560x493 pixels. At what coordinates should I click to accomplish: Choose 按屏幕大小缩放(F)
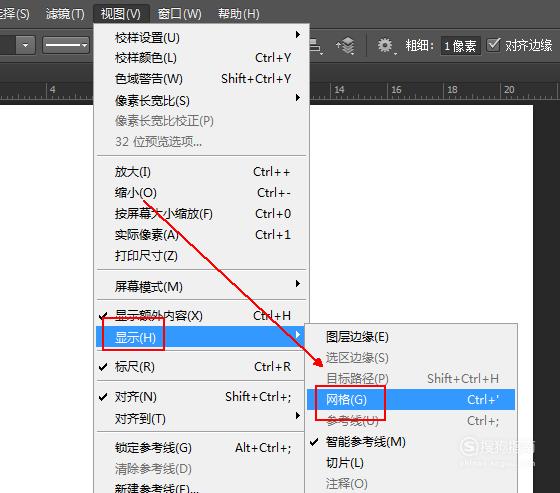[201, 214]
